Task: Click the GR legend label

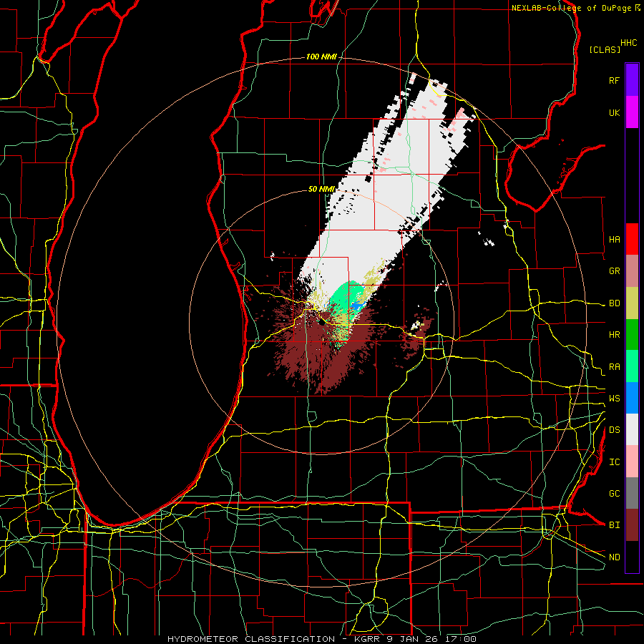Action: pyautogui.click(x=614, y=271)
